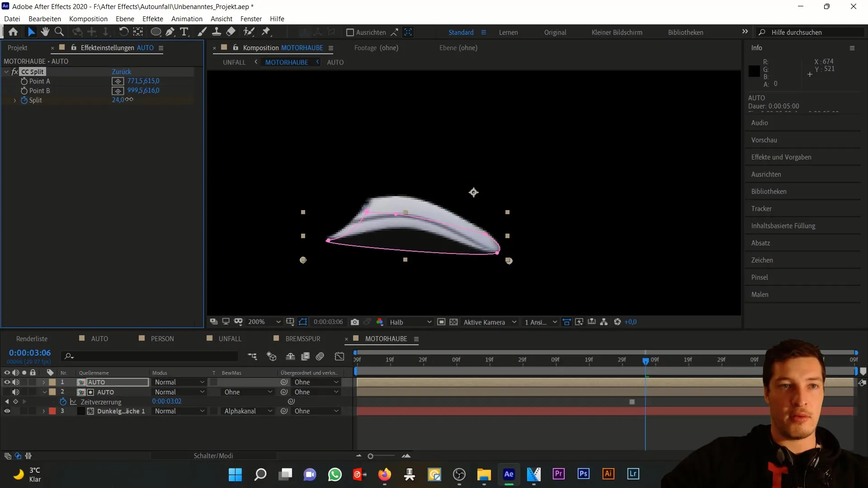
Task: Navigate to UNFALL comp in breadcrumb
Action: point(234,62)
